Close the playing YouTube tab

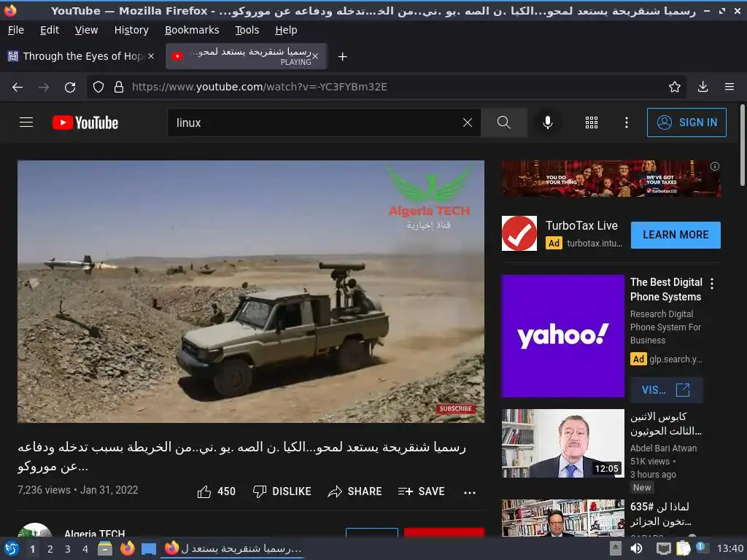[315, 56]
